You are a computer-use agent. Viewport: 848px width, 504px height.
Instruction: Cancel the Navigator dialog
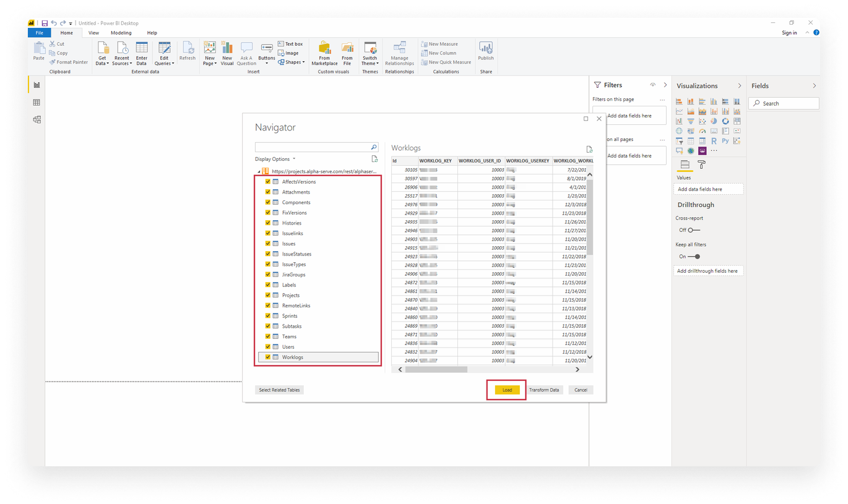coord(581,390)
